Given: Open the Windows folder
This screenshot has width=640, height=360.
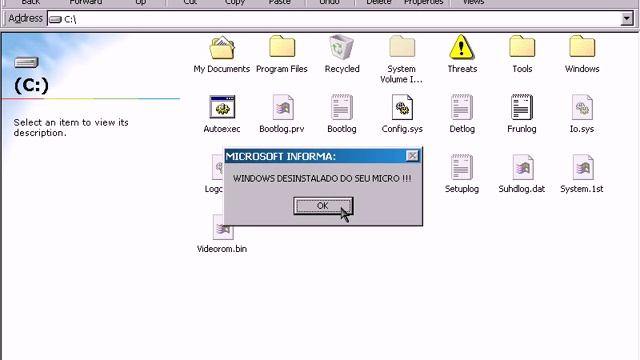Looking at the screenshot, I should click(582, 47).
